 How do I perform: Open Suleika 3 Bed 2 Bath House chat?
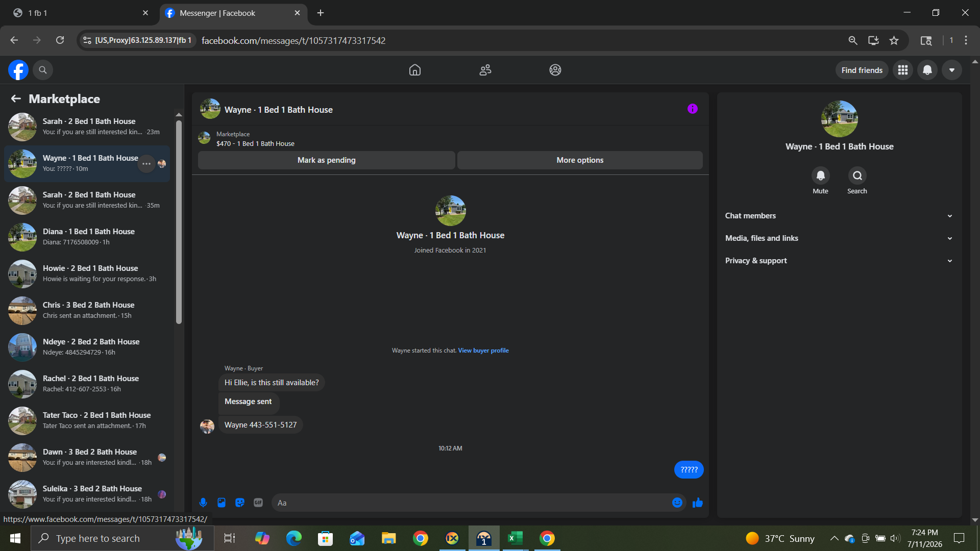click(87, 494)
